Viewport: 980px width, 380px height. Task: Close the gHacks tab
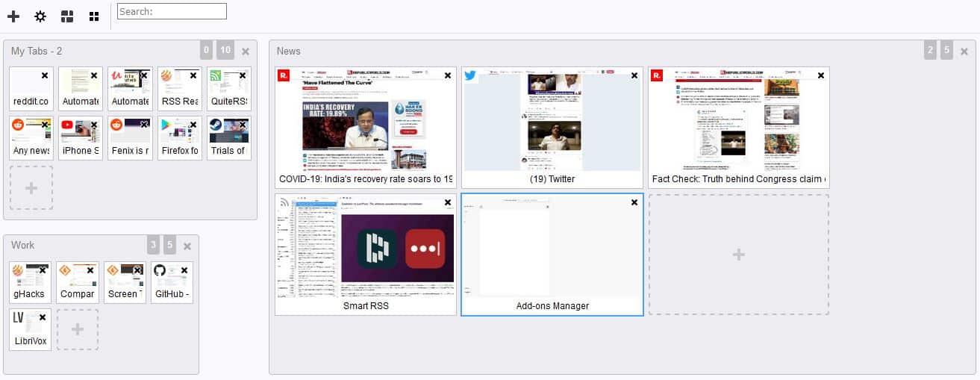[x=43, y=270]
